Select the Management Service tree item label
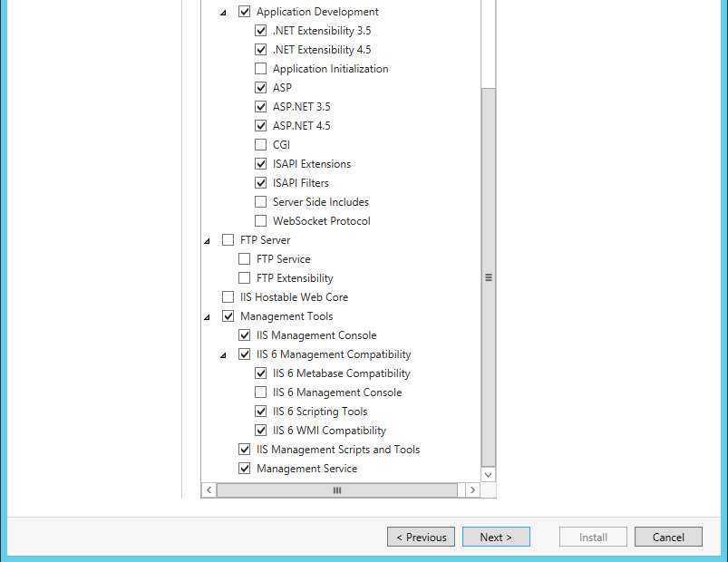 (306, 469)
